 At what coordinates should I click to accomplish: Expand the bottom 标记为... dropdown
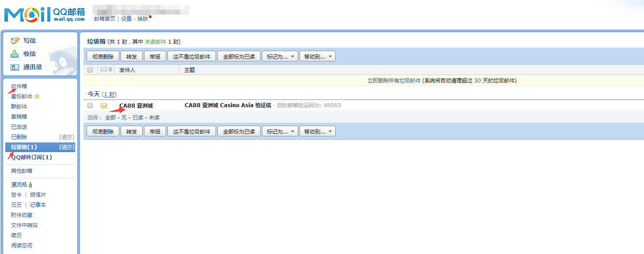tap(280, 131)
